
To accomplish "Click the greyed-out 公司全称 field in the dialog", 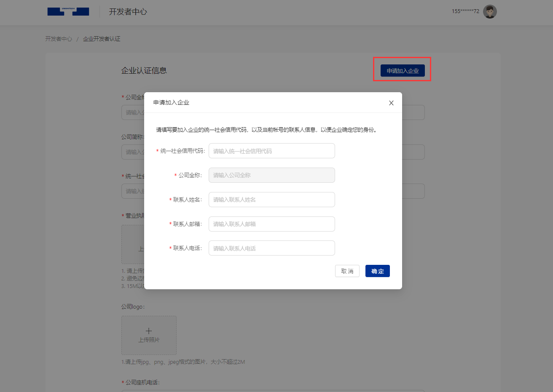I will coord(271,175).
